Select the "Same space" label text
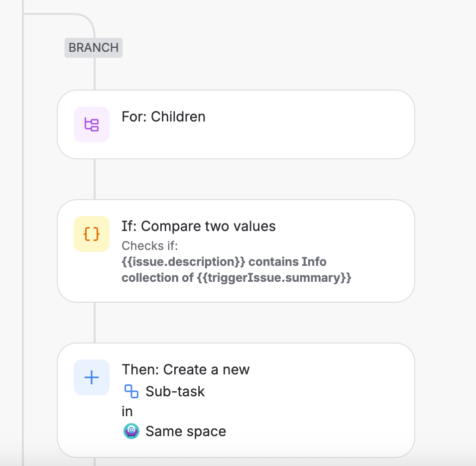Viewport: 476px width, 466px height. pyautogui.click(x=185, y=432)
